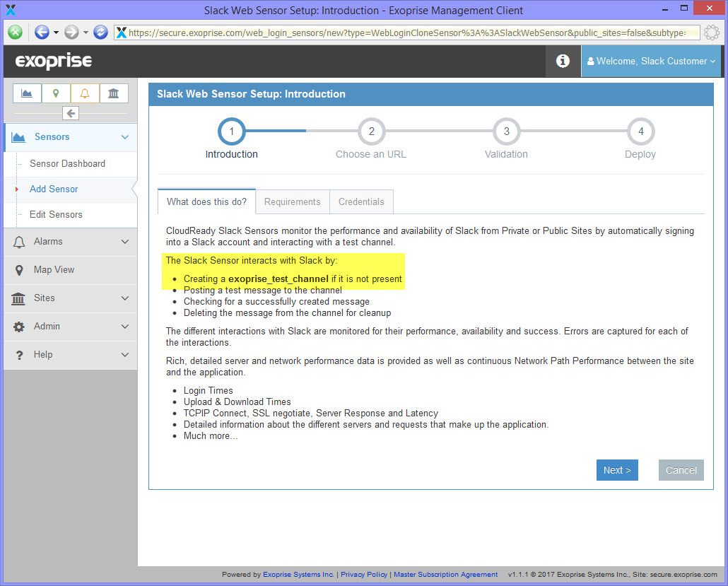Click the Cancel button
The image size is (728, 586).
(681, 470)
